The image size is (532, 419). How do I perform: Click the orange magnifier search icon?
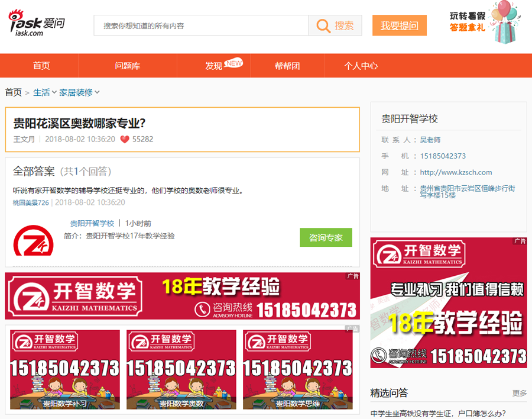[323, 26]
